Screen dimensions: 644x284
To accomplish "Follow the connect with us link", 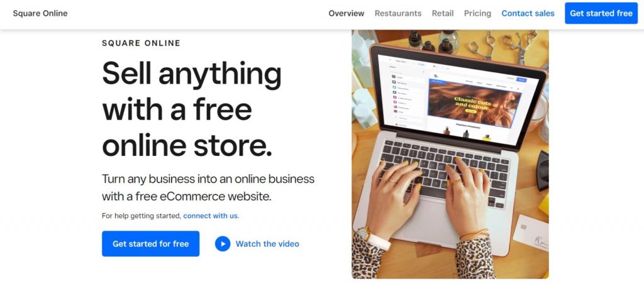I will pyautogui.click(x=210, y=216).
